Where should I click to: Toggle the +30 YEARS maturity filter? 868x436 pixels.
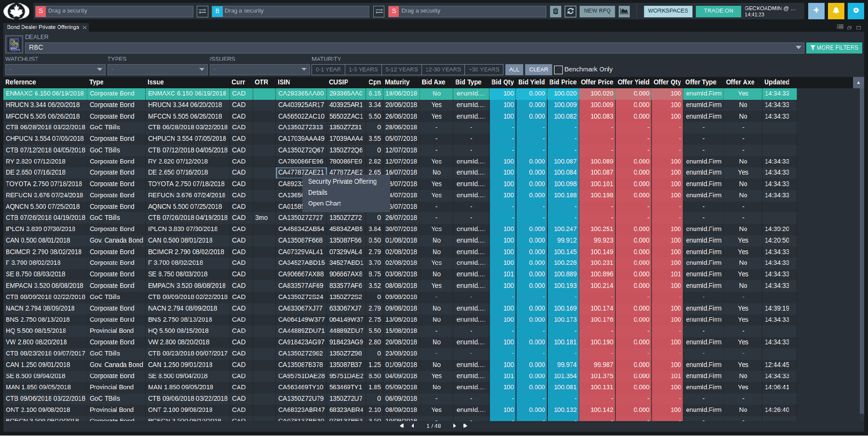tap(484, 69)
